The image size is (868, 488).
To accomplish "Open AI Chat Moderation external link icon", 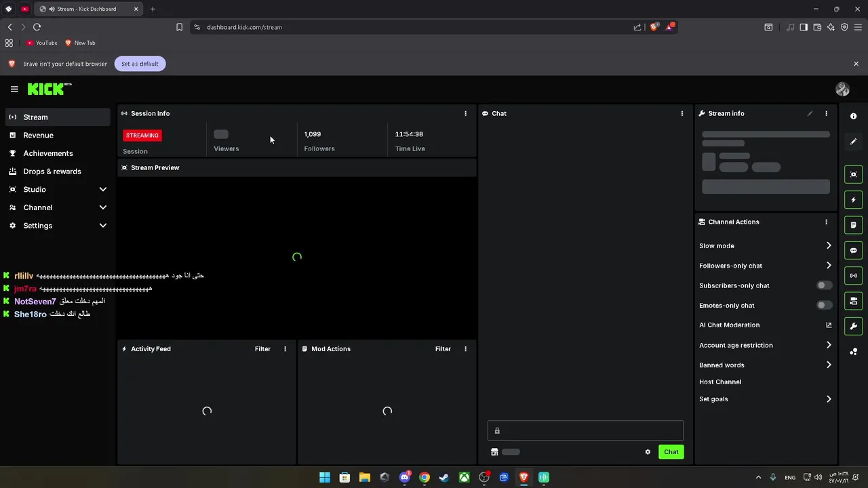I will click(x=829, y=325).
